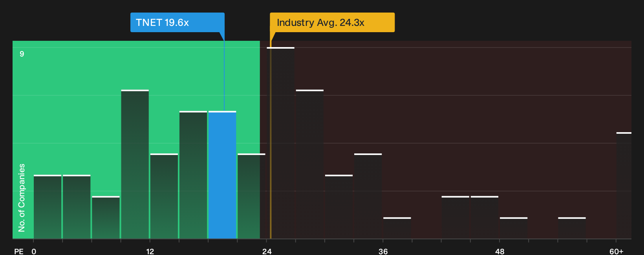
Task: Select the highlighted blue TNET histogram bar
Action: coord(222,175)
